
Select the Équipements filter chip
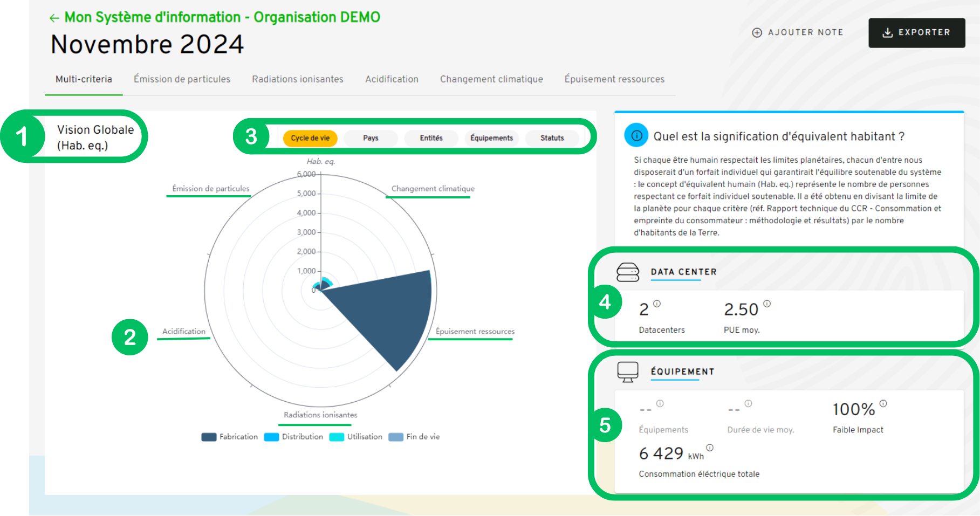(x=491, y=138)
